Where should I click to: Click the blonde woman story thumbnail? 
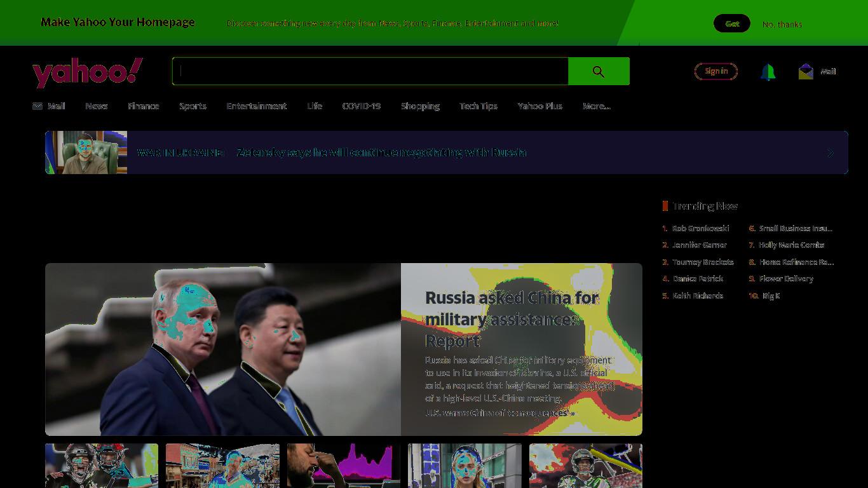(x=465, y=466)
